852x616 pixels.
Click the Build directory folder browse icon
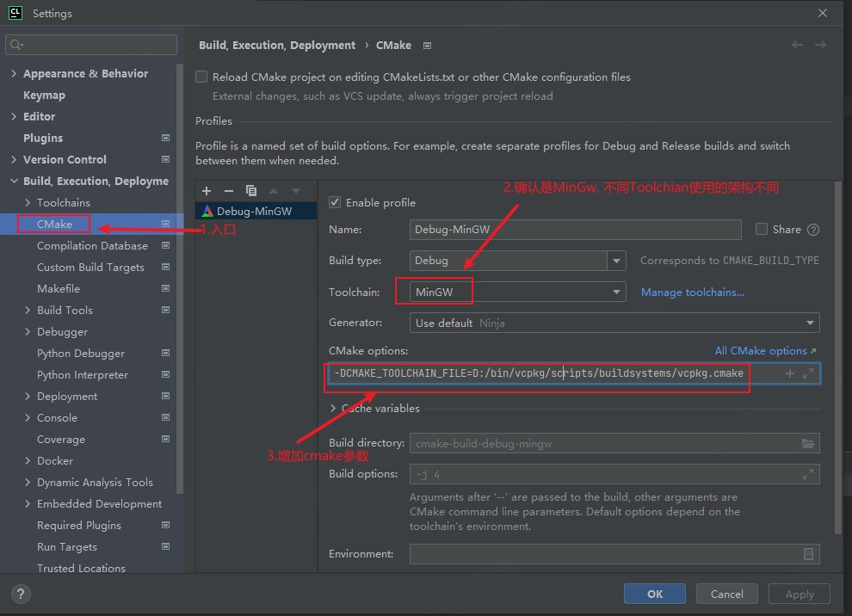807,443
